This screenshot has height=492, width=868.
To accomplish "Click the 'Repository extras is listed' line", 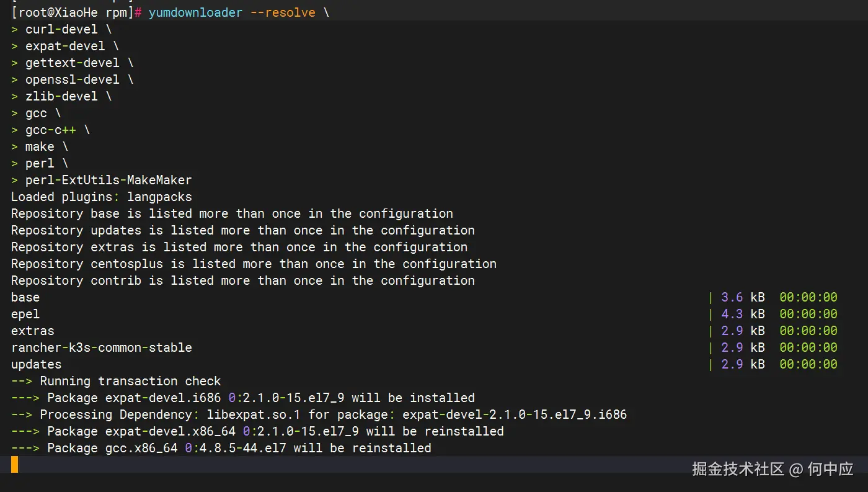I will pos(239,247).
